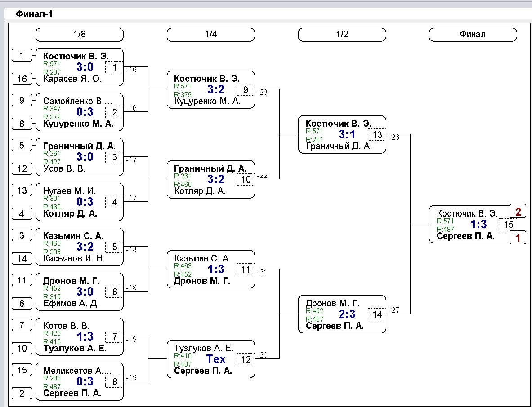Click Казьмин С. А. in the 1/4 match
This screenshot has width=532, height=407.
click(202, 258)
